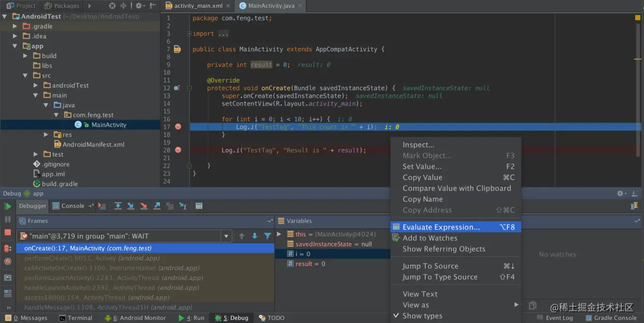Open the Messages tool window

[26, 318]
